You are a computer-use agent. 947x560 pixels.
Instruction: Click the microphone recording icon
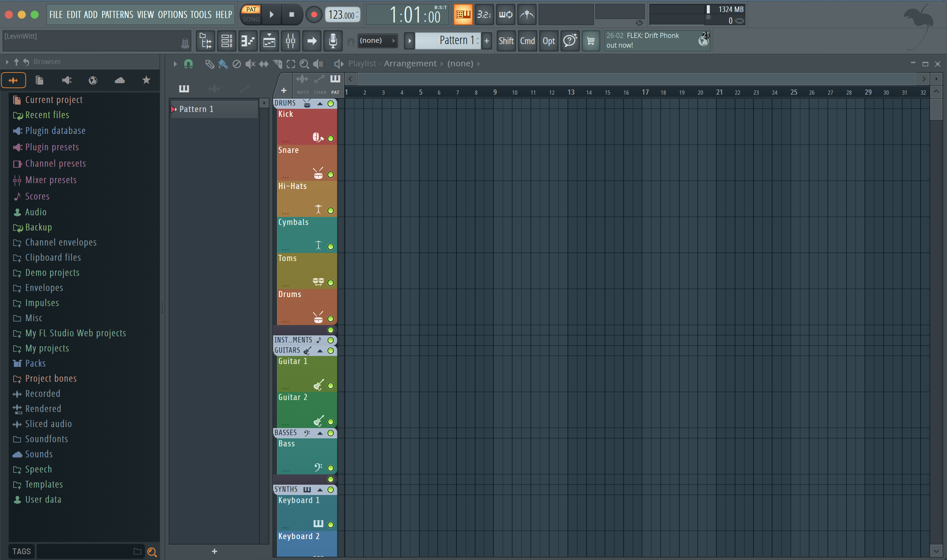pos(332,41)
